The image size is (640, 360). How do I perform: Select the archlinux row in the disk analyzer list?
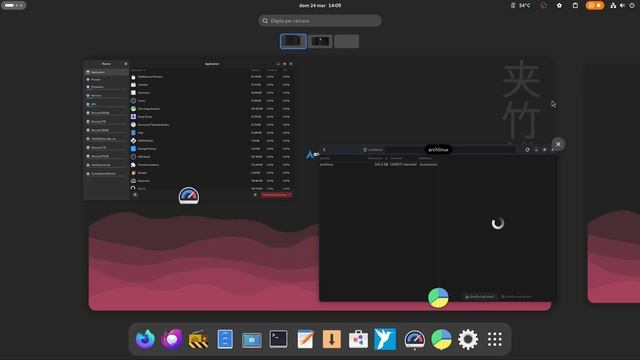[378, 164]
